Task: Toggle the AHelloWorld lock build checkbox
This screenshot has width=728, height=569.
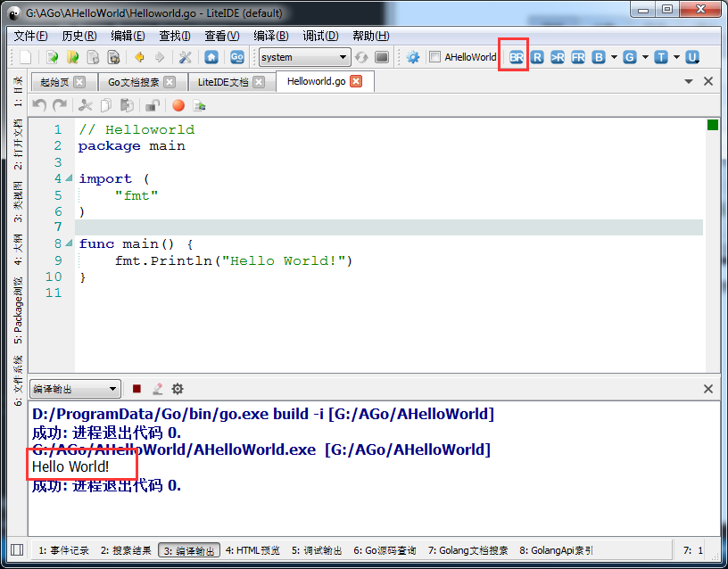Action: pos(434,57)
